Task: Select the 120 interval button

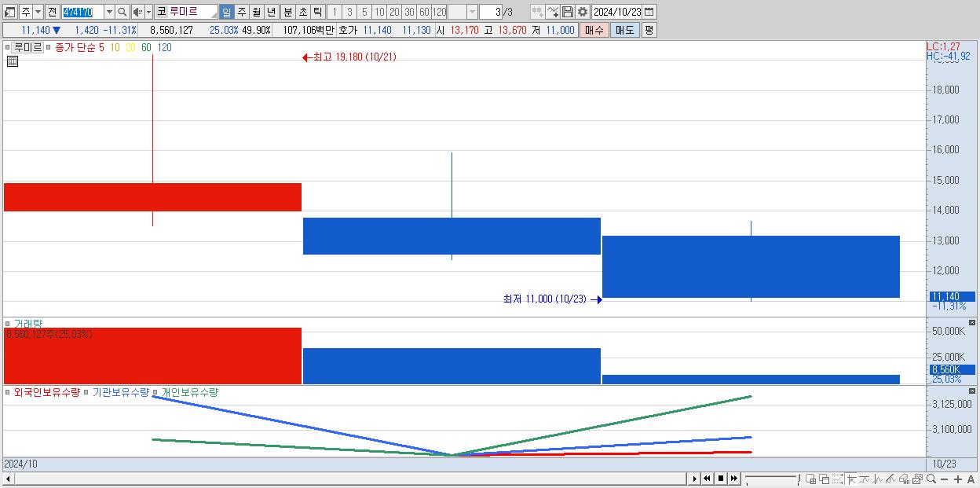Action: [440, 12]
